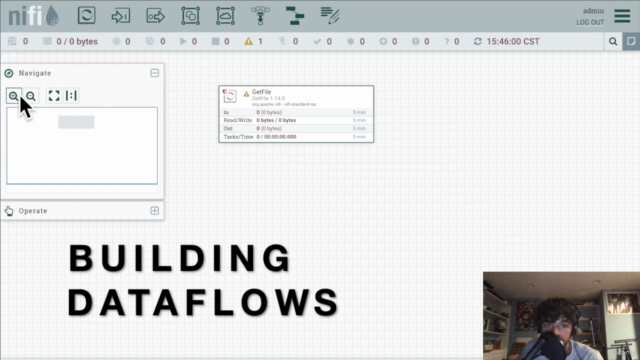Click the Navigate panel title
640x360 pixels.
tap(35, 73)
